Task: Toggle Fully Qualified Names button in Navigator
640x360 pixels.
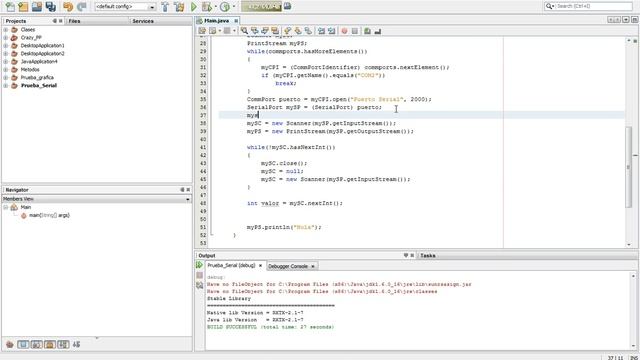Action: click(63, 344)
